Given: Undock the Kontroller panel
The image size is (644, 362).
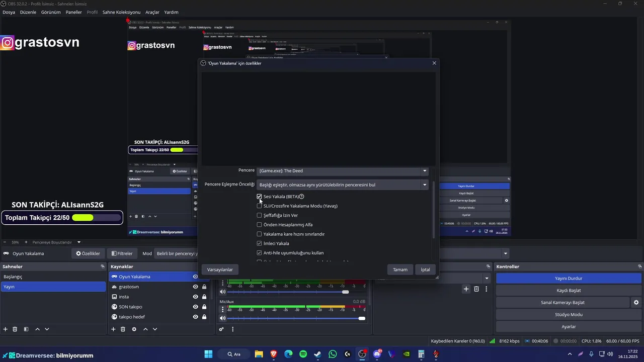Looking at the screenshot, I should click(640, 266).
